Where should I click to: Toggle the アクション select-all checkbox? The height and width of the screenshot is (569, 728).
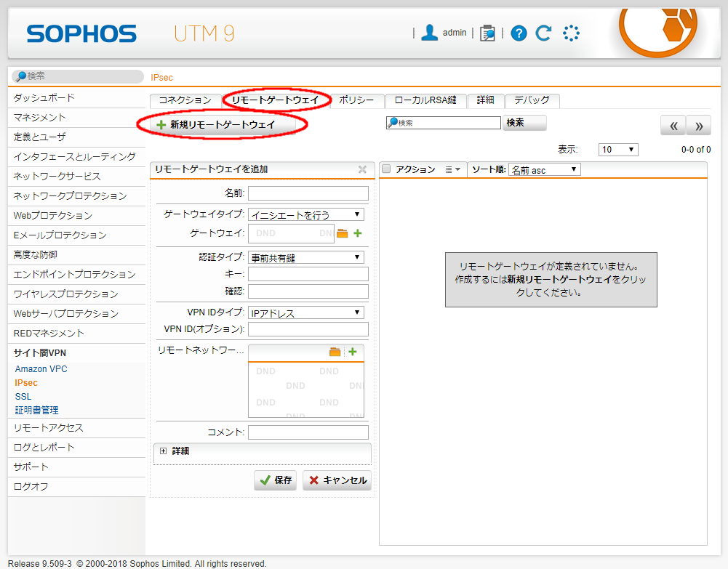(x=386, y=169)
